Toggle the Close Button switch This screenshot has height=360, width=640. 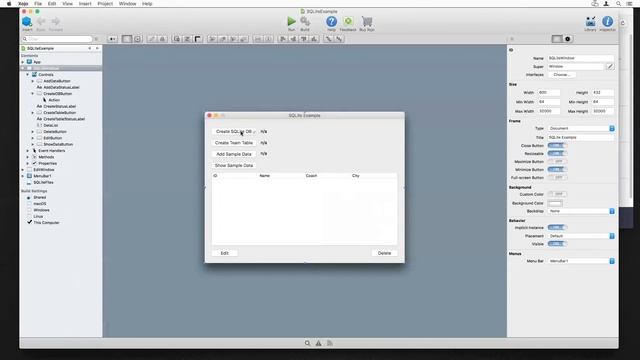pyautogui.click(x=557, y=145)
